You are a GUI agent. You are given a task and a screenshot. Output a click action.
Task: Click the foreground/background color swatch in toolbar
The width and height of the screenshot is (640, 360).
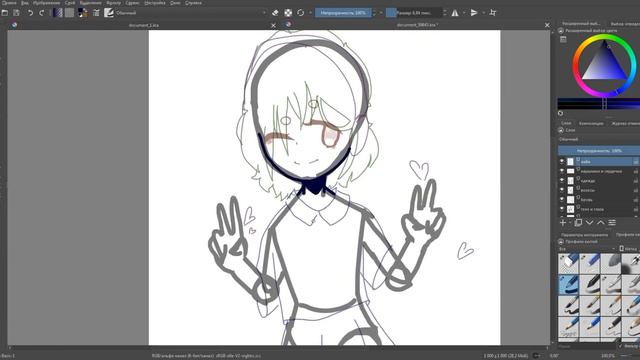(x=83, y=13)
